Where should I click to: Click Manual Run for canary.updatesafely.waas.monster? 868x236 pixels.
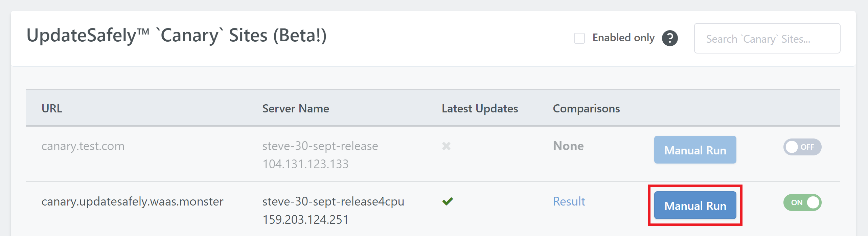tap(695, 205)
